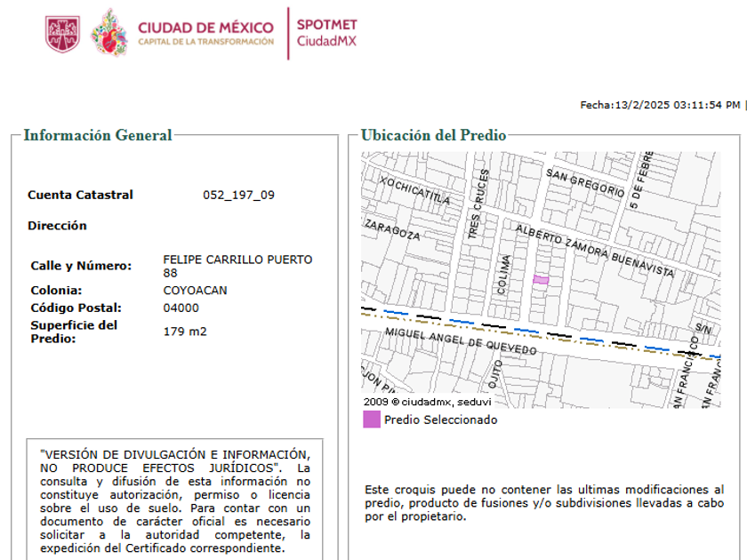Click the Información General section heading
The width and height of the screenshot is (747, 560).
[98, 135]
